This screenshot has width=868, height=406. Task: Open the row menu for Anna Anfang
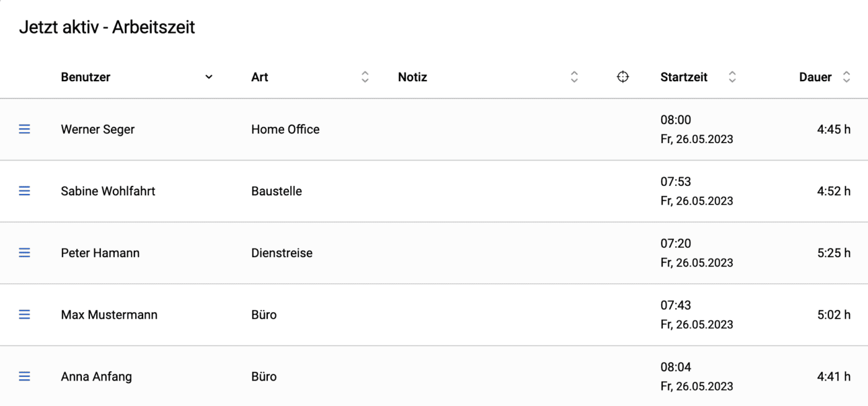pyautogui.click(x=24, y=376)
